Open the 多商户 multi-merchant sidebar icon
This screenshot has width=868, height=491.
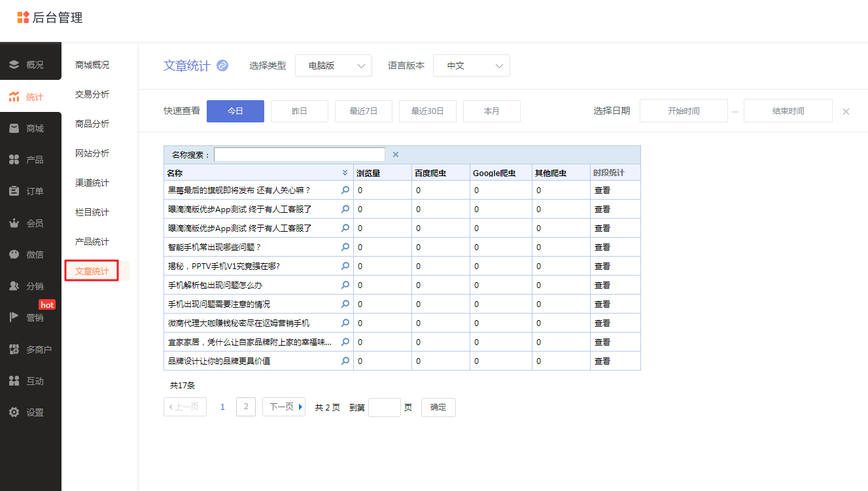point(14,350)
